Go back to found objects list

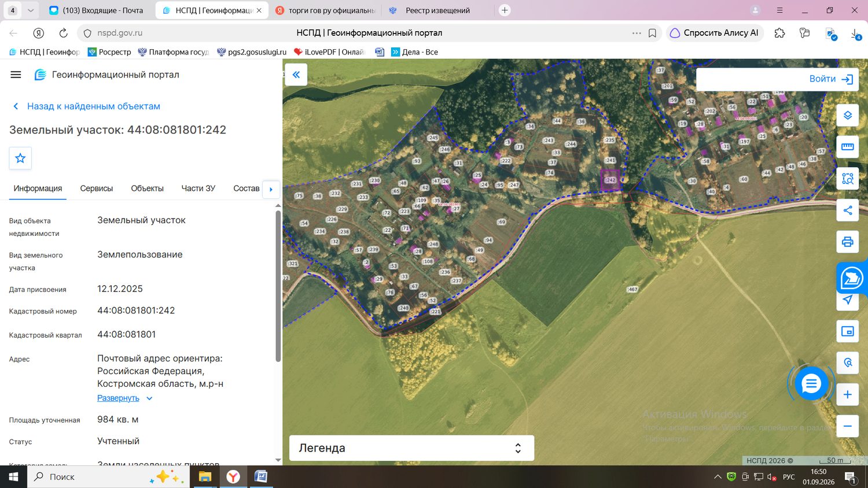[x=86, y=106]
